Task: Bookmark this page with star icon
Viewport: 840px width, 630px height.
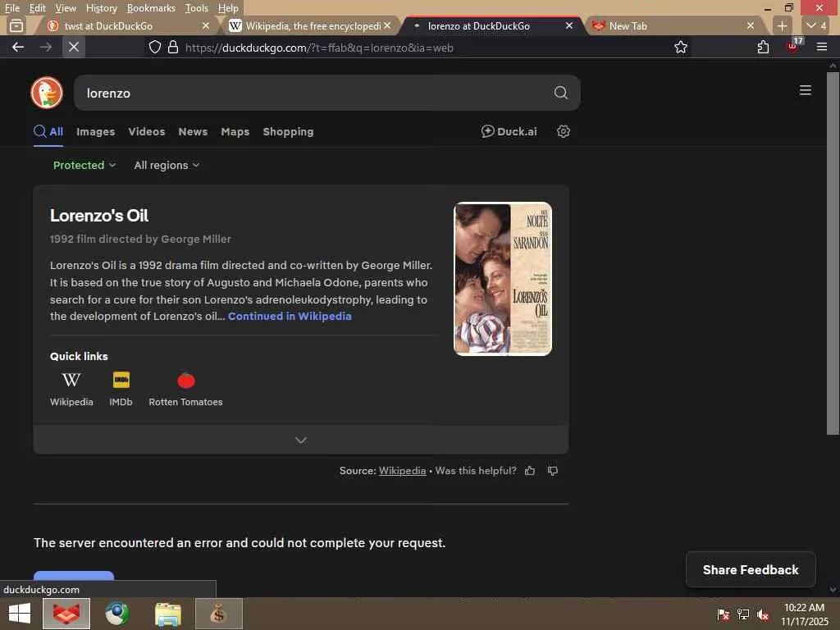Action: pos(680,47)
